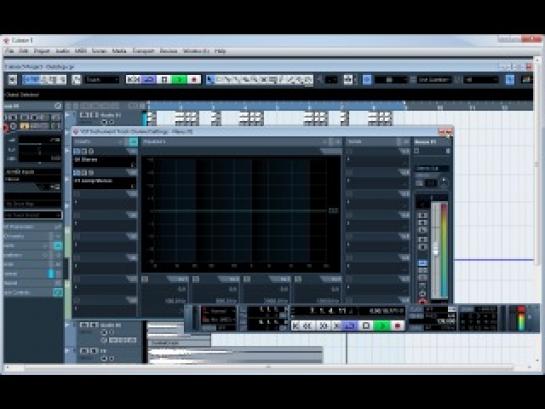545x409 pixels.
Task: Click 12000.0Hz frequency value of EQ band four
Action: coord(328,301)
